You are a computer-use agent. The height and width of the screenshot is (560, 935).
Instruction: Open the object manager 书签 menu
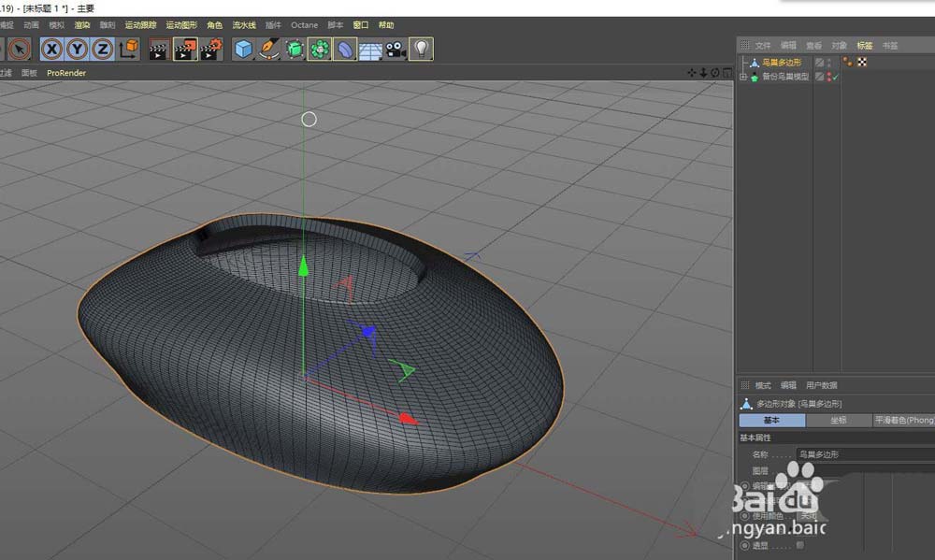[x=890, y=45]
